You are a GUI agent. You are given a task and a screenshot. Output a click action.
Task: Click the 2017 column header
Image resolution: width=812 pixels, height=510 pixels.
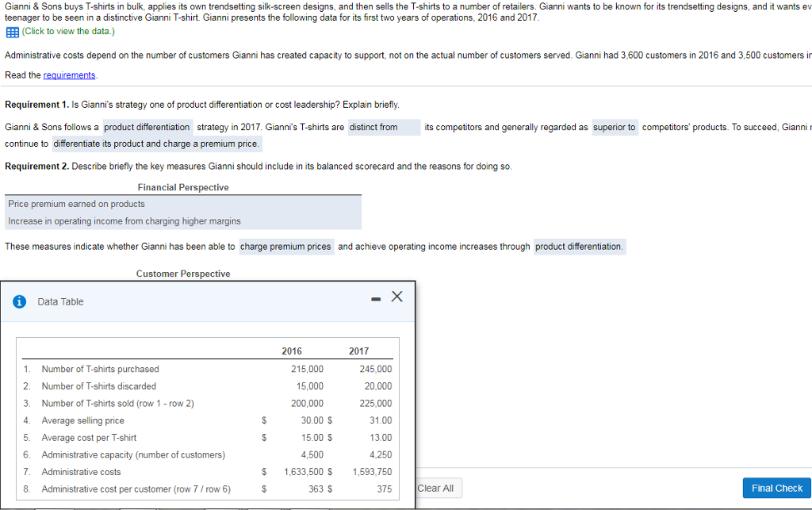(x=359, y=351)
